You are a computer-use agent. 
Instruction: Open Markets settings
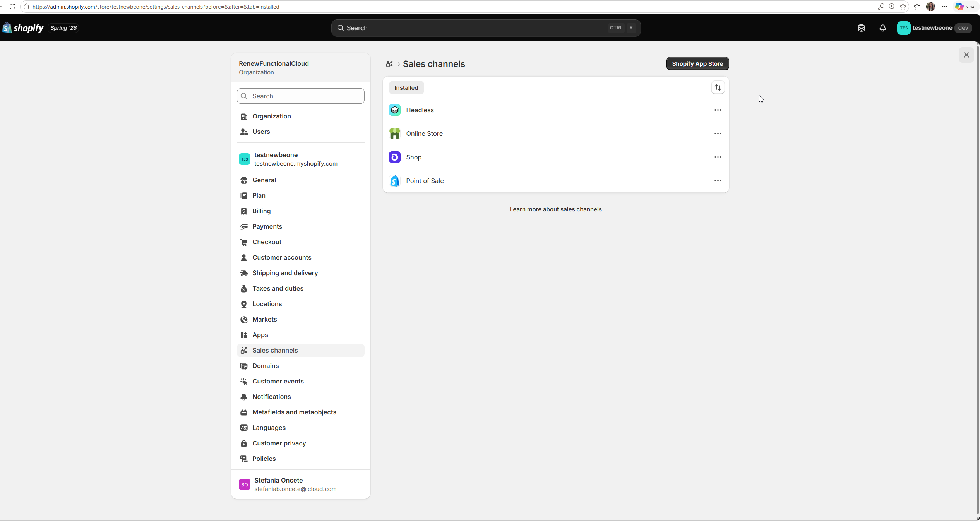pyautogui.click(x=300, y=320)
